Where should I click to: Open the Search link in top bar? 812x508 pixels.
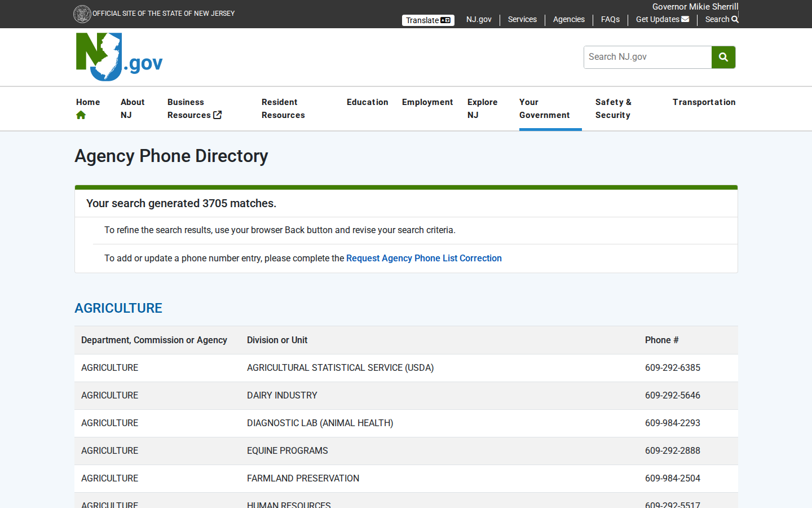(x=722, y=19)
